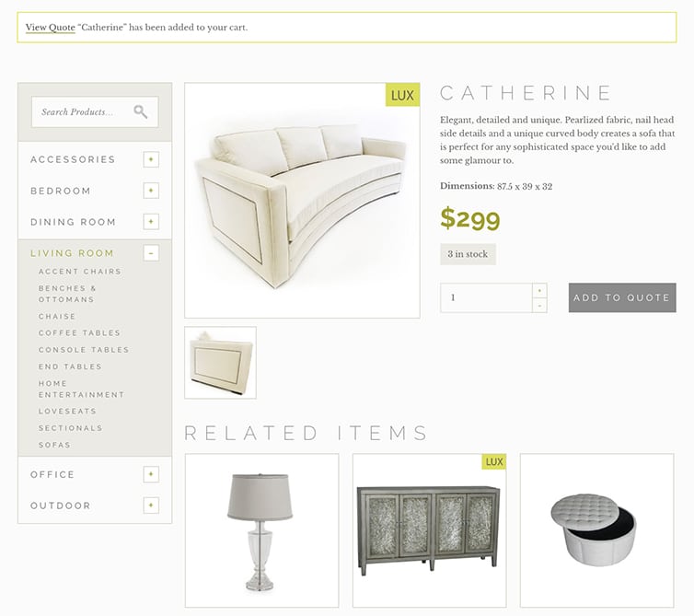Decrease quantity with the minus stepper
This screenshot has width=694, height=616.
point(539,305)
